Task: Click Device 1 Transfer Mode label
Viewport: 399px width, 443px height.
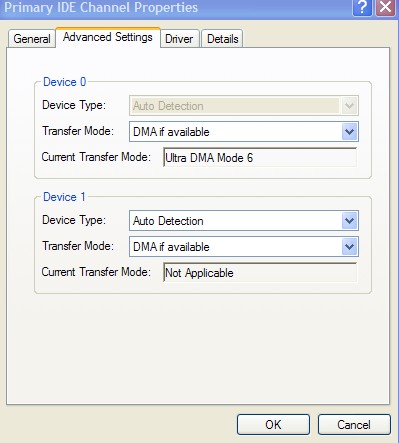Action: click(78, 246)
